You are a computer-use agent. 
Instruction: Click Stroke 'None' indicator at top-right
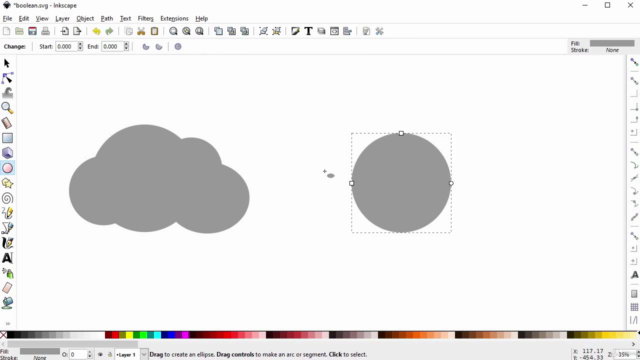pos(612,50)
